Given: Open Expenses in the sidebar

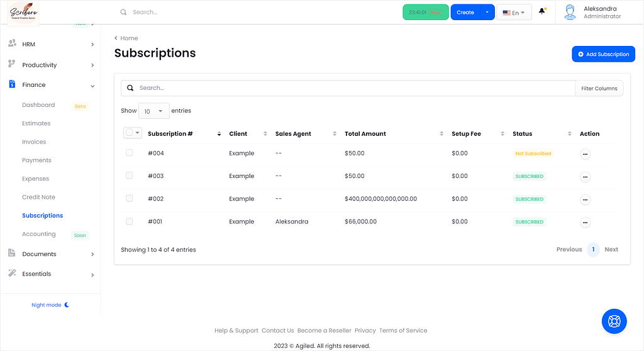Looking at the screenshot, I should tap(35, 179).
